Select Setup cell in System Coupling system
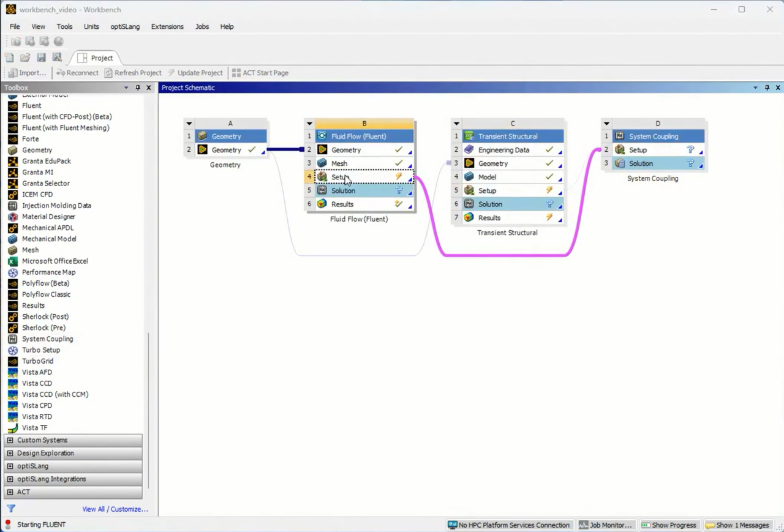Viewport: 784px width, 532px height. 658,150
